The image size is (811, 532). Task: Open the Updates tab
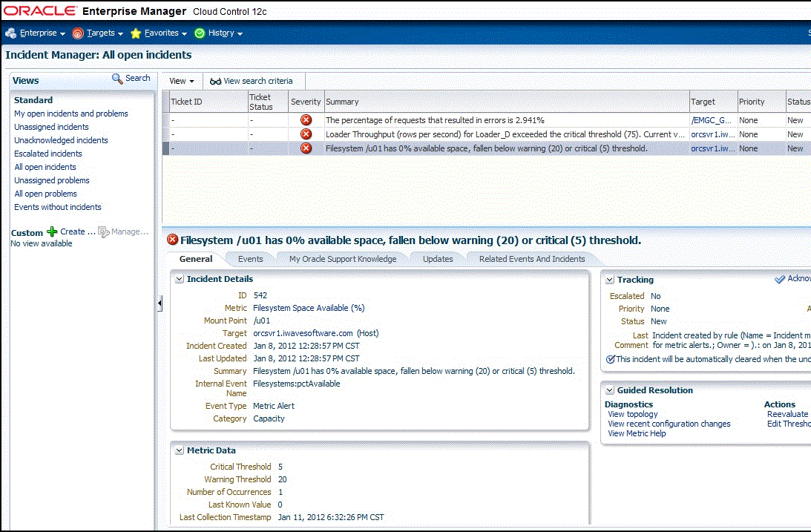[x=438, y=259]
